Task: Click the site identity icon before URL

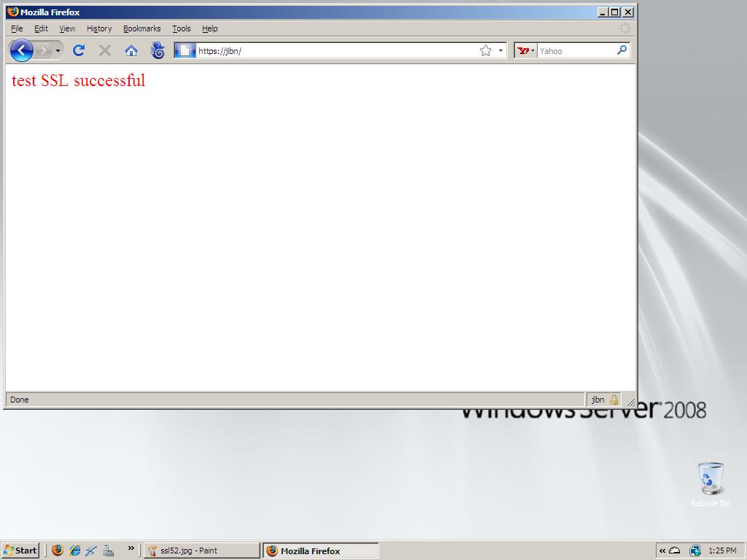Action: pyautogui.click(x=185, y=50)
